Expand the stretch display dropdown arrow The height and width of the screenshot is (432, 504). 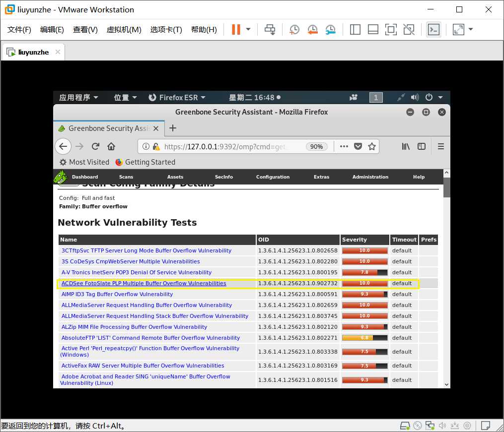471,30
